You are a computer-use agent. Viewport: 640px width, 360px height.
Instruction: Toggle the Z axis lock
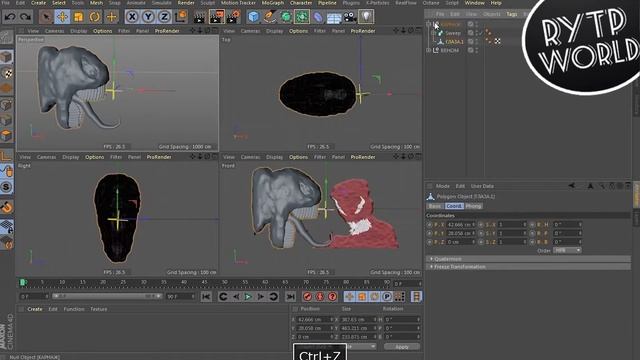tap(164, 17)
